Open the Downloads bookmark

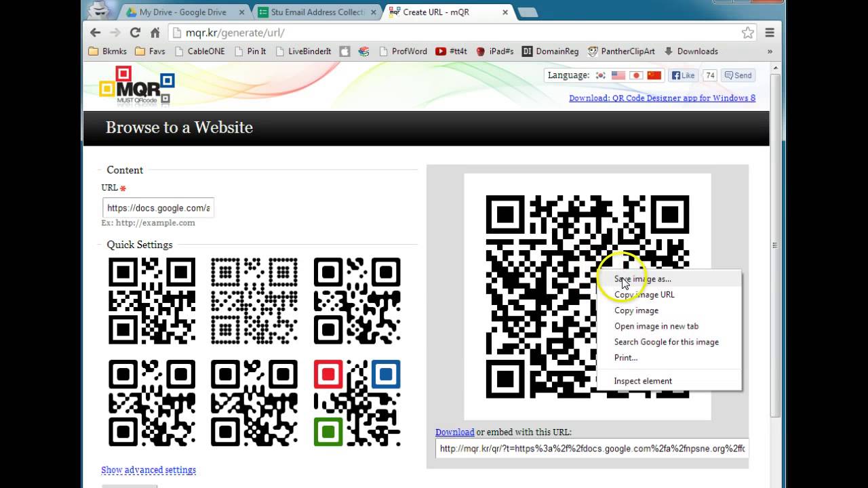(x=691, y=52)
